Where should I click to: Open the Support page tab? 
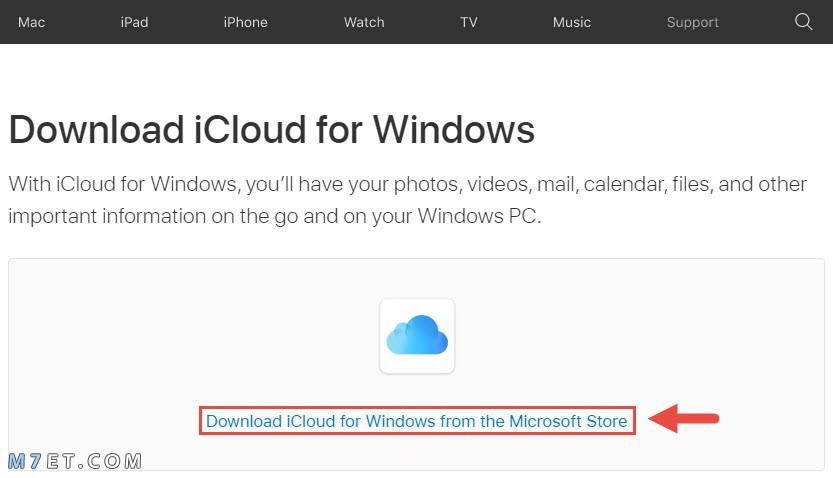click(692, 22)
